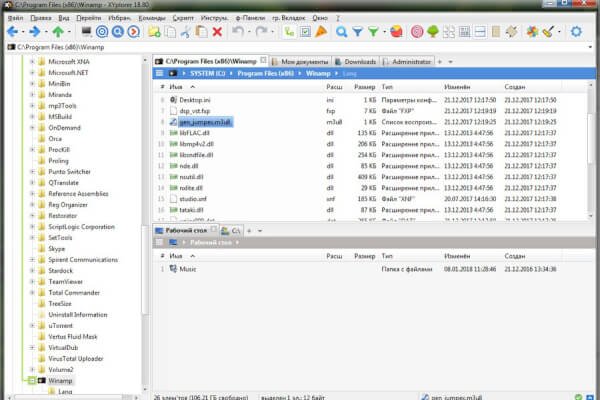Click the dual pane layout icon

click(480, 32)
